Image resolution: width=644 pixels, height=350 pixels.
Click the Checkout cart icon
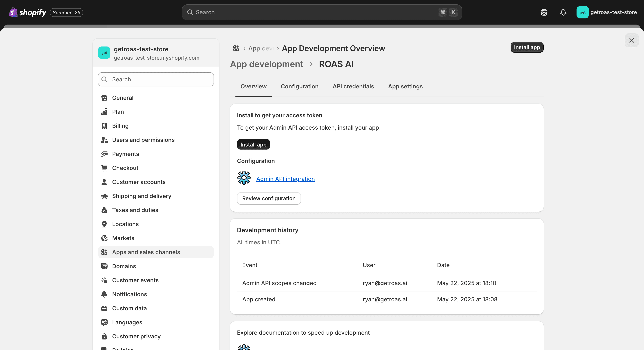[104, 168]
